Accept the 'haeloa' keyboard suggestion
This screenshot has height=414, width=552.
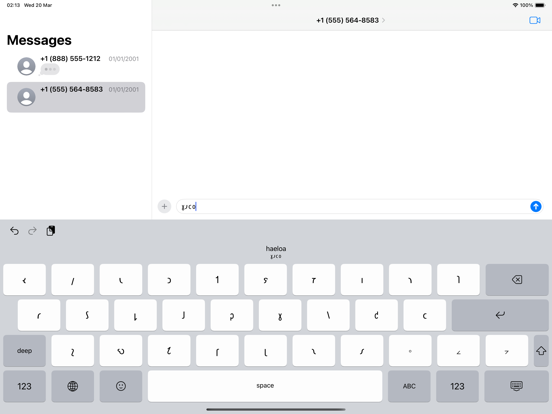pyautogui.click(x=276, y=251)
